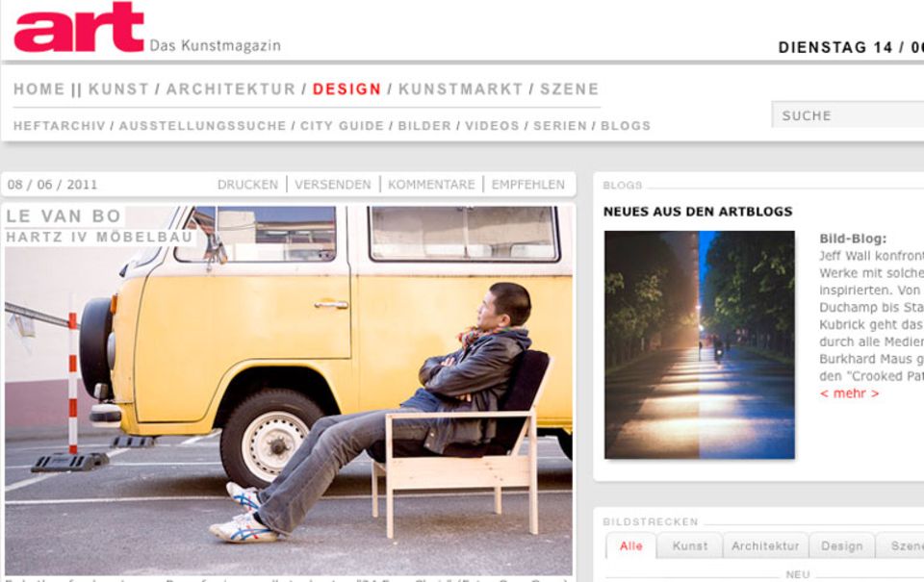The image size is (924, 582).
Task: Go to CITY GUIDE
Action: (342, 126)
